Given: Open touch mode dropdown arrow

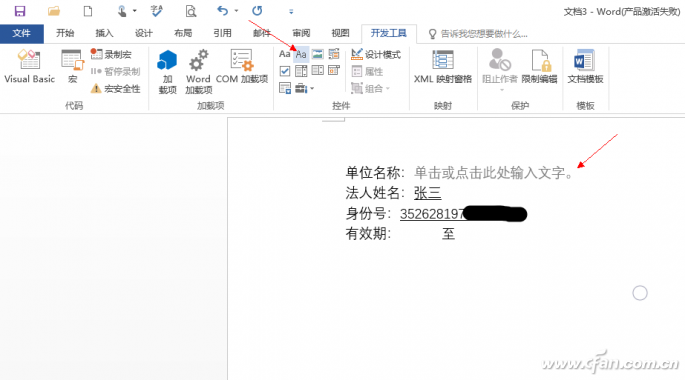Looking at the screenshot, I should coord(135,11).
